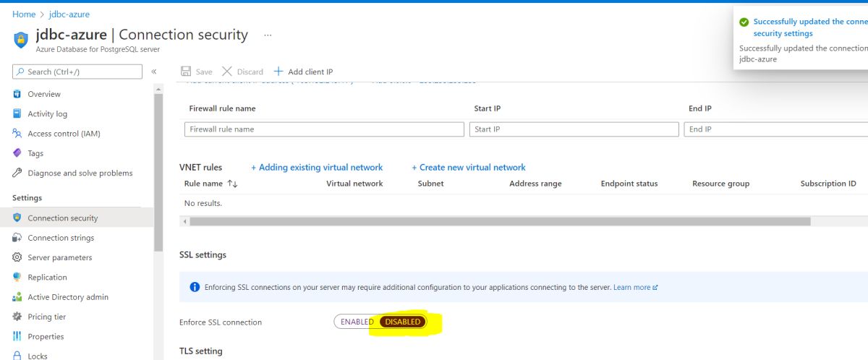This screenshot has width=868, height=360.
Task: Set Enforce SSL connection to ENABLED
Action: click(x=357, y=322)
